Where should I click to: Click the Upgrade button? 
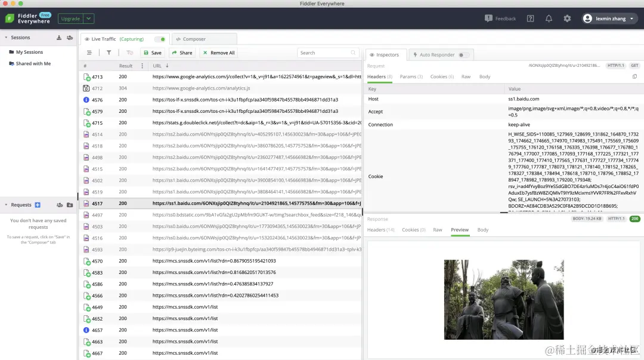70,19
